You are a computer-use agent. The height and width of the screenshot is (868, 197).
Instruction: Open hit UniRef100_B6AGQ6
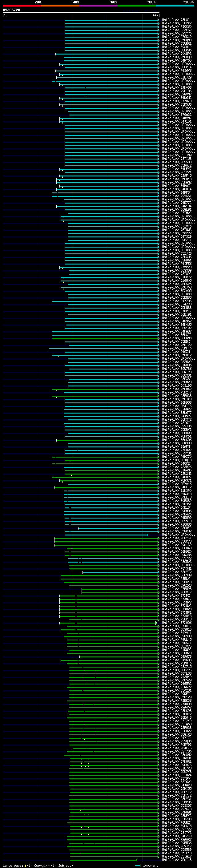click(177, 440)
